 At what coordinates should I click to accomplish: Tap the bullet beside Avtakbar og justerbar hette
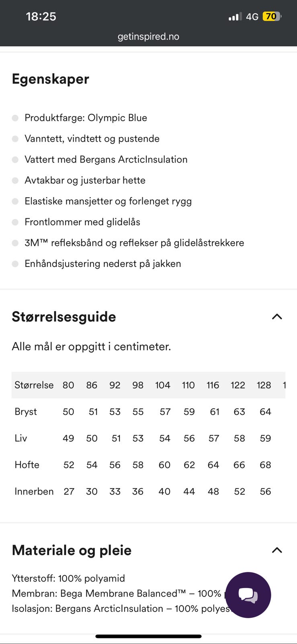point(15,180)
